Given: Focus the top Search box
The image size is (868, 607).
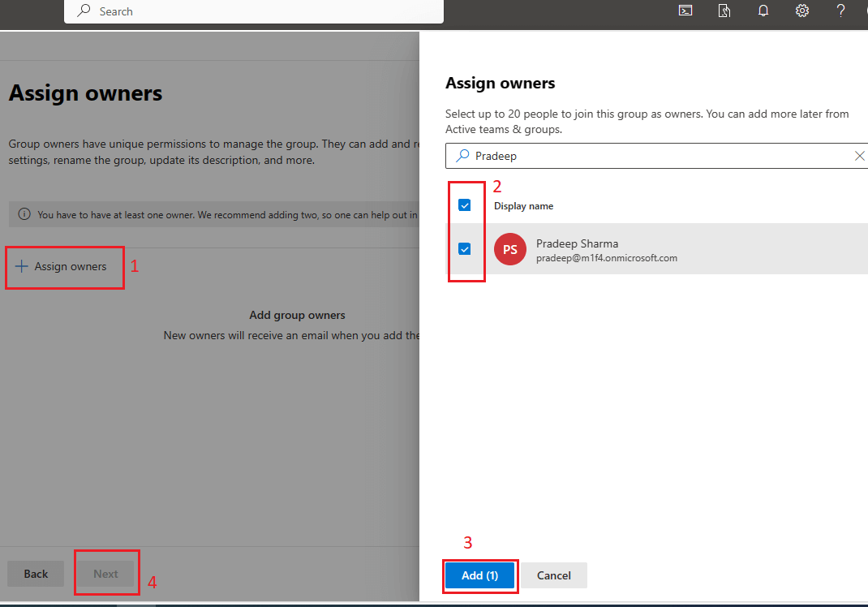Looking at the screenshot, I should pyautogui.click(x=260, y=11).
